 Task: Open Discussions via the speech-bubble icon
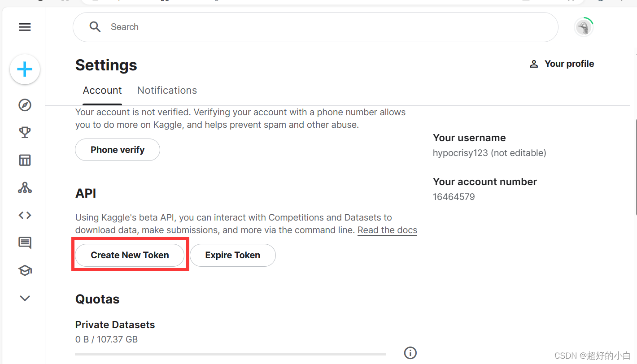(25, 243)
